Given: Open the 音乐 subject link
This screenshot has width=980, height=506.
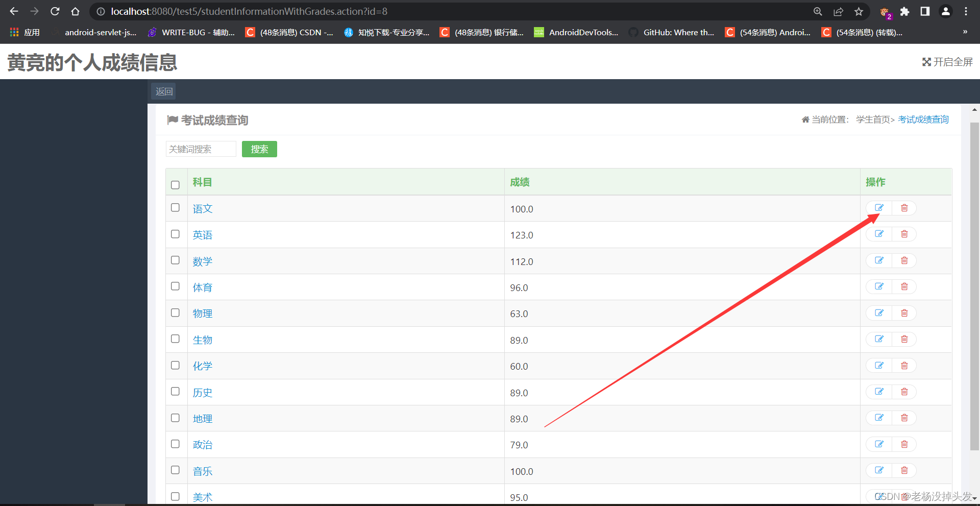Looking at the screenshot, I should coord(203,471).
